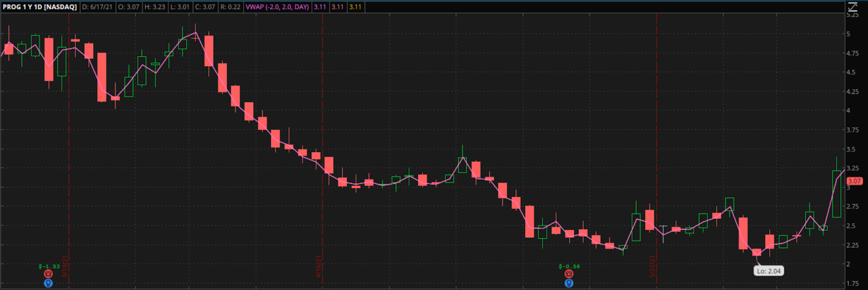Click the yellow 3.11 VWAP lower band value

(355, 7)
